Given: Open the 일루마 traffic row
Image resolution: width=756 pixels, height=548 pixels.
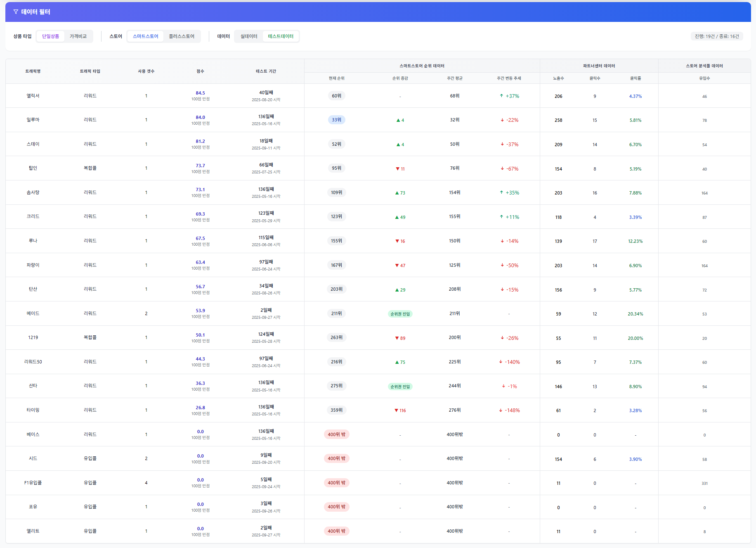Looking at the screenshot, I should tap(378, 120).
